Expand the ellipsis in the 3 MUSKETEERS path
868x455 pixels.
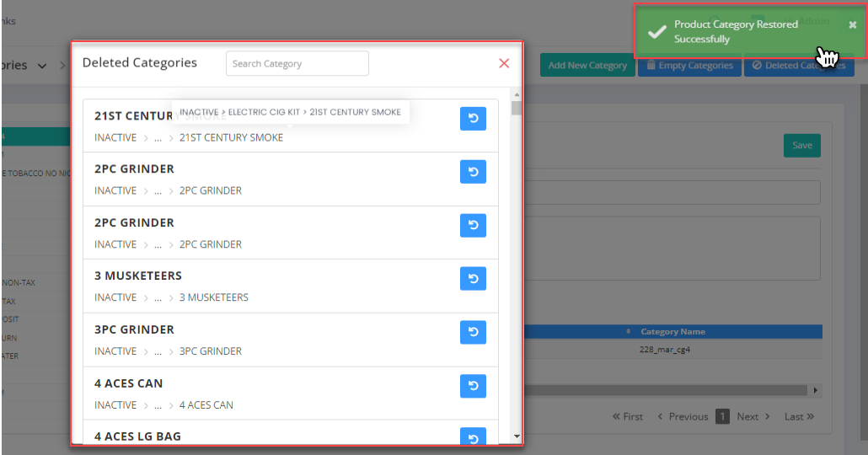(x=158, y=297)
